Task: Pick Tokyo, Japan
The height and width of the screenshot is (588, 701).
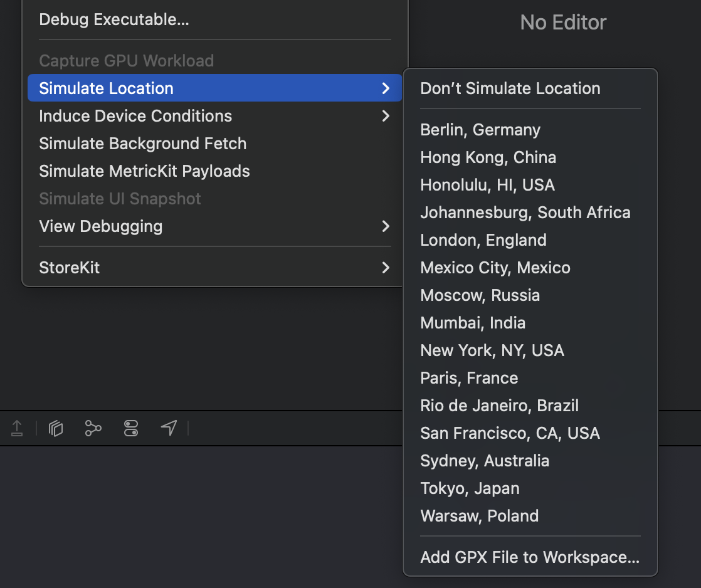Action: 530,488
